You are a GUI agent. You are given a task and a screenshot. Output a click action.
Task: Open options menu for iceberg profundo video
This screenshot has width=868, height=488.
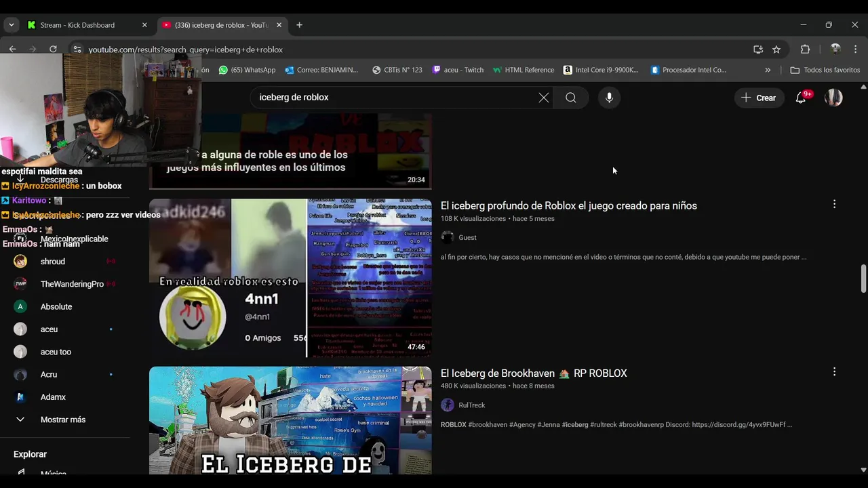point(834,204)
